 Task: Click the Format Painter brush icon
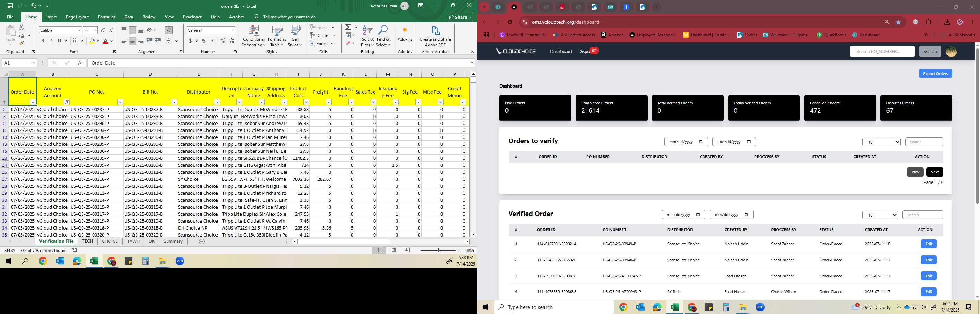21,43
